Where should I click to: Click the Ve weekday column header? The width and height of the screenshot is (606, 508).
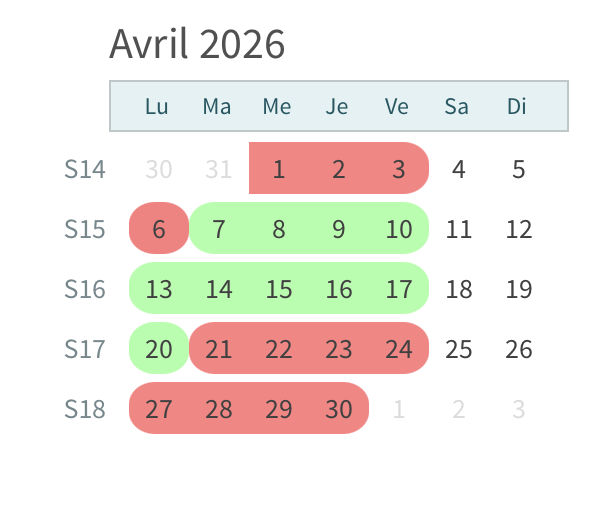(x=397, y=106)
